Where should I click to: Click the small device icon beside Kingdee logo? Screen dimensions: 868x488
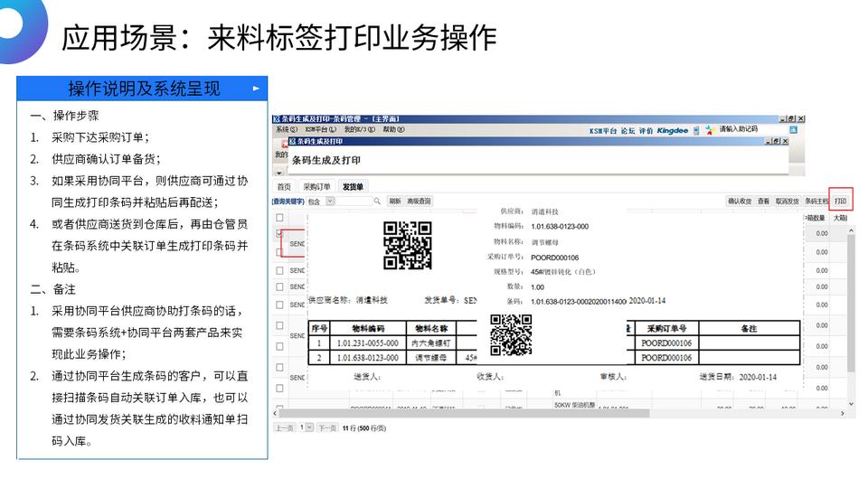(x=697, y=130)
